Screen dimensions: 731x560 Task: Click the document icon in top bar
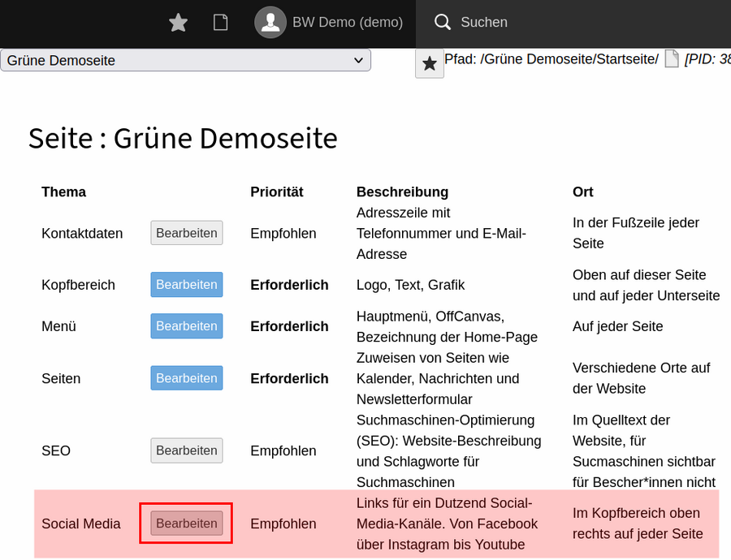tap(220, 23)
